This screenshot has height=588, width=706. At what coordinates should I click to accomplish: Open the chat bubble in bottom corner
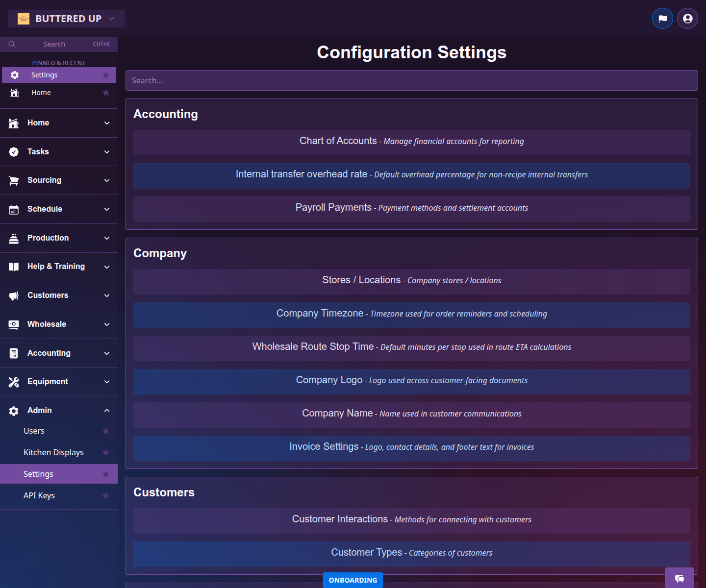tap(680, 579)
